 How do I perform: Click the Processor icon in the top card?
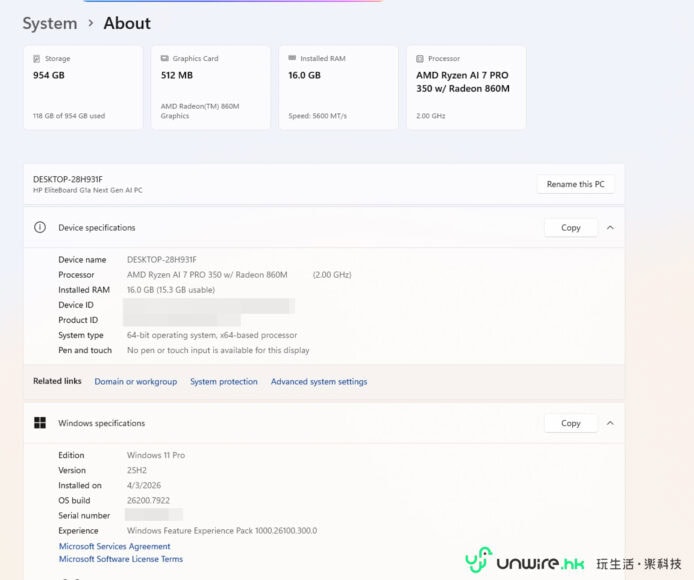pos(420,59)
